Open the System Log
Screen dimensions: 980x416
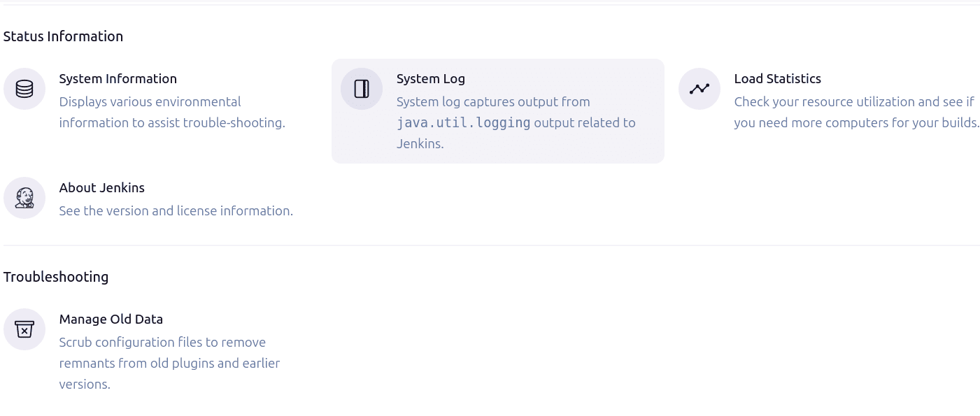click(431, 78)
